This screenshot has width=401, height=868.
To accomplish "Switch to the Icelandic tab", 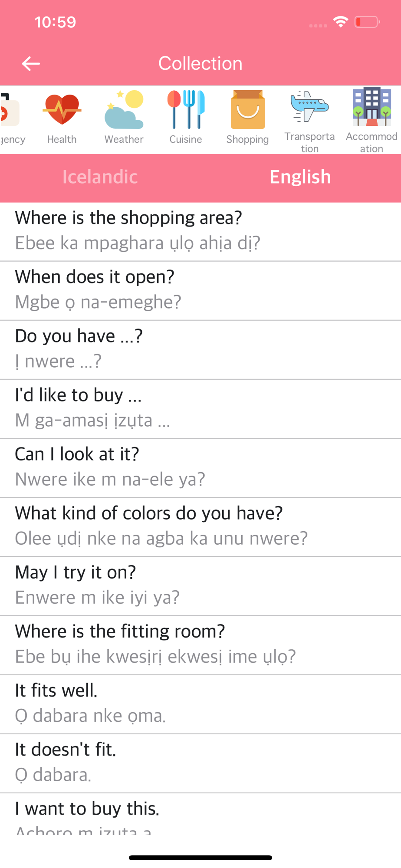I will (x=100, y=177).
